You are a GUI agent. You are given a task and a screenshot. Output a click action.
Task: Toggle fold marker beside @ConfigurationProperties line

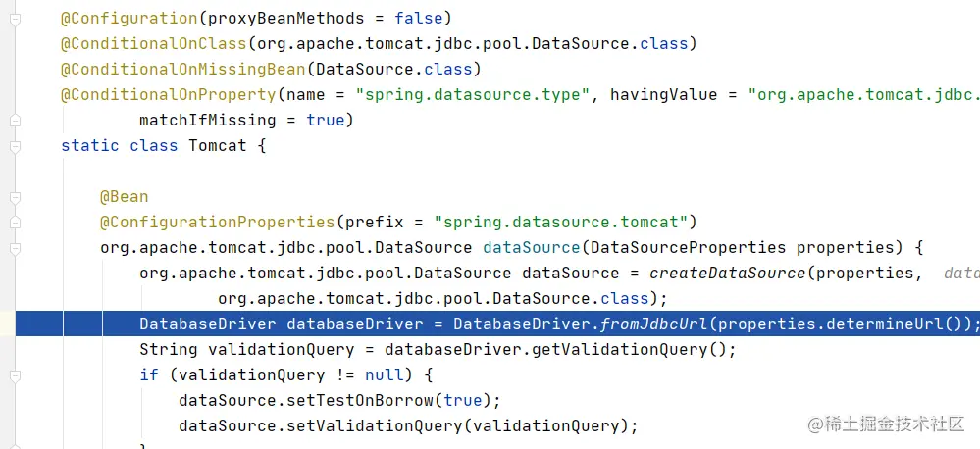click(15, 223)
